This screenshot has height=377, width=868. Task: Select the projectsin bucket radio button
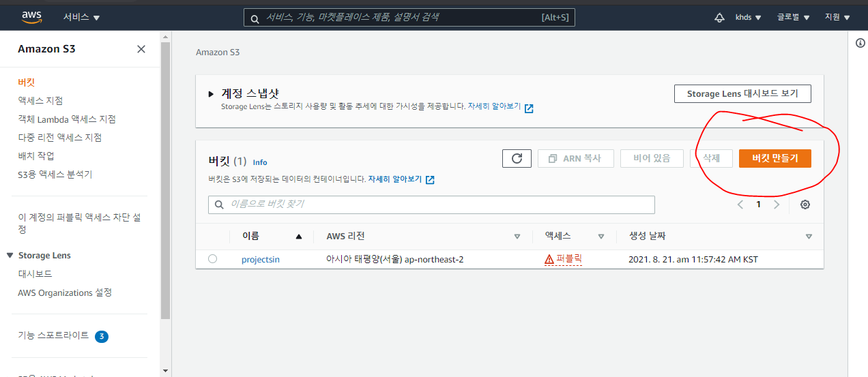212,258
